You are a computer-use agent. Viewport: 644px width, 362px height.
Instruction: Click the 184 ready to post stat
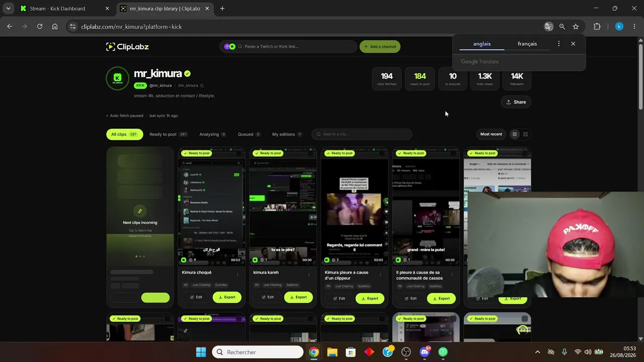(420, 79)
